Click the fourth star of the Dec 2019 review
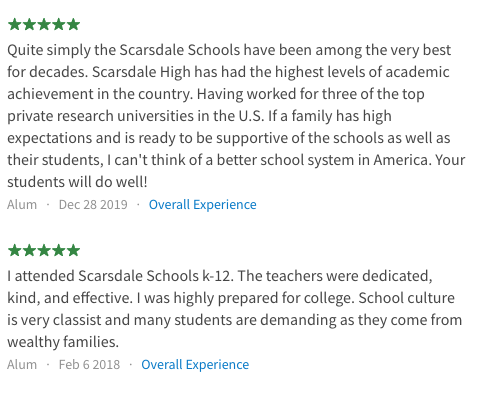The image size is (478, 401). coord(58,25)
